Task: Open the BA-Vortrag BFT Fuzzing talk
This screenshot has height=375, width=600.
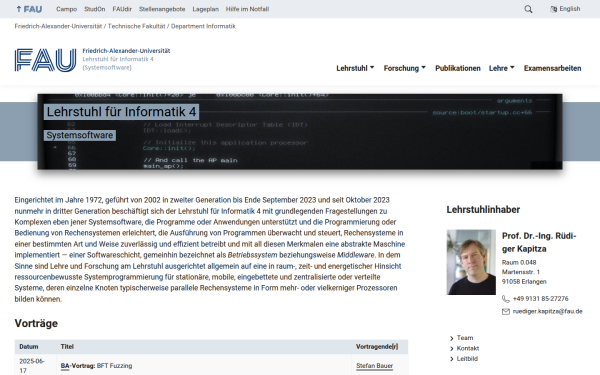Action: click(96, 366)
